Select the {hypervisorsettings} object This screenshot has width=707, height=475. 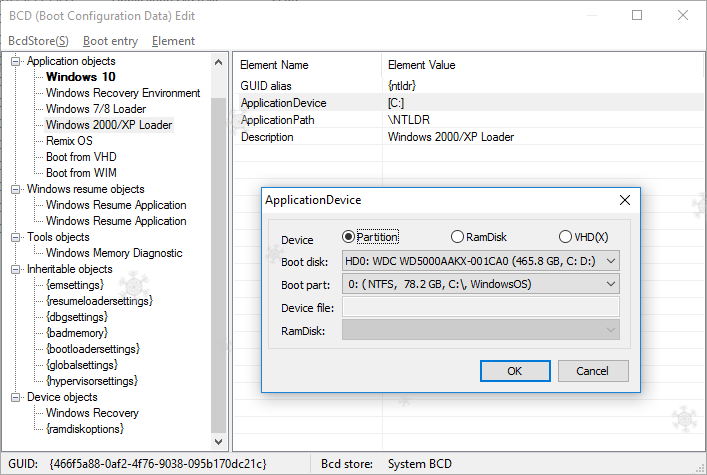(x=92, y=381)
